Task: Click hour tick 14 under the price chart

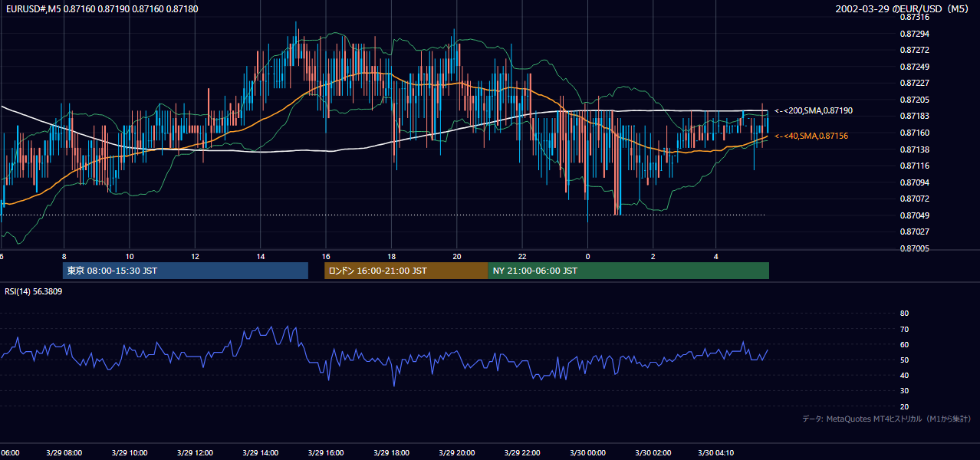Action: 261,256
